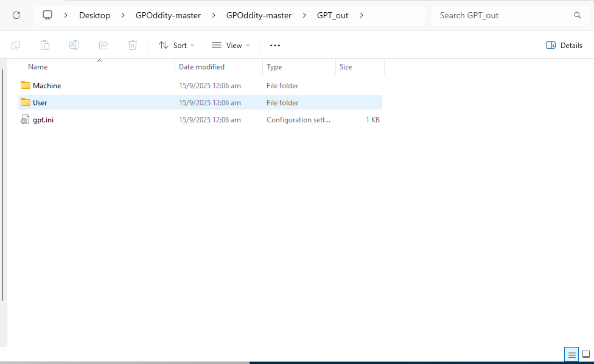Toggle the Details pane button
Image resolution: width=594 pixels, height=364 pixels.
[x=564, y=45]
